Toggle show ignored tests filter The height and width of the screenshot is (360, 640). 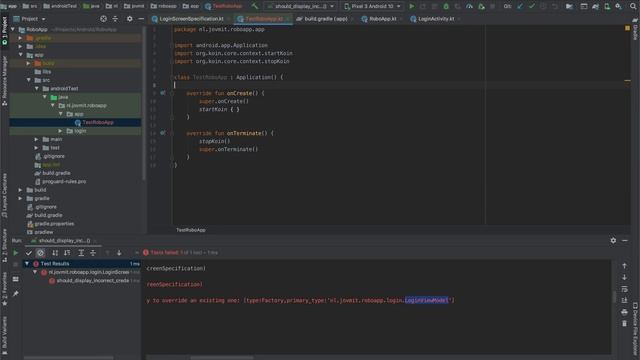tap(40, 253)
